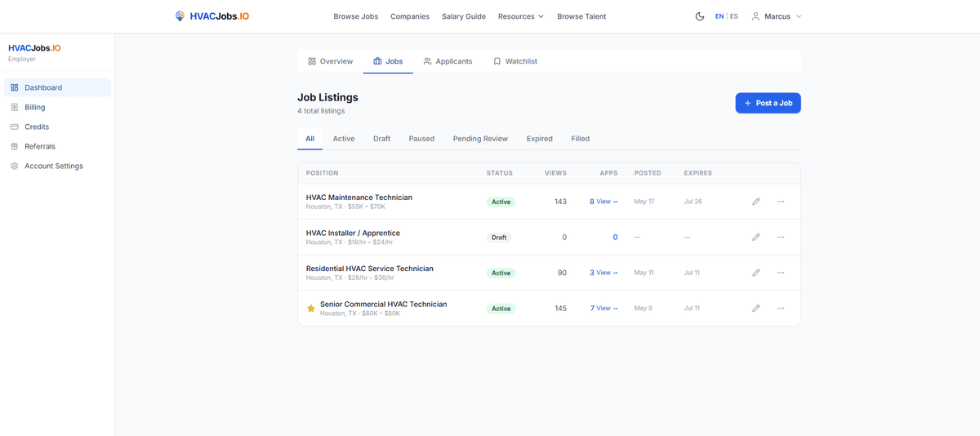
Task: Edit Senior Commercial HVAC Technician pencil icon
Action: [756, 309]
